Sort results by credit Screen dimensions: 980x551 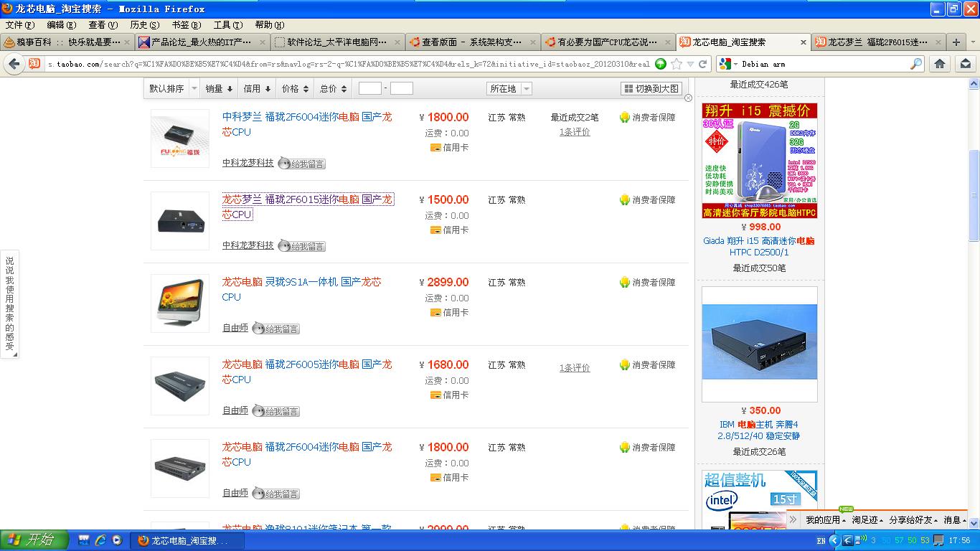(257, 89)
